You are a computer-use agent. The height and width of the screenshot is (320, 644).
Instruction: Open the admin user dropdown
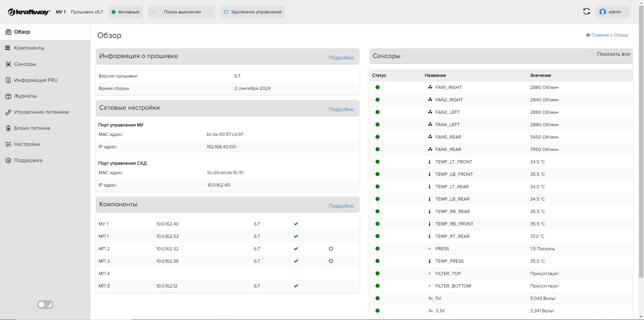[613, 12]
